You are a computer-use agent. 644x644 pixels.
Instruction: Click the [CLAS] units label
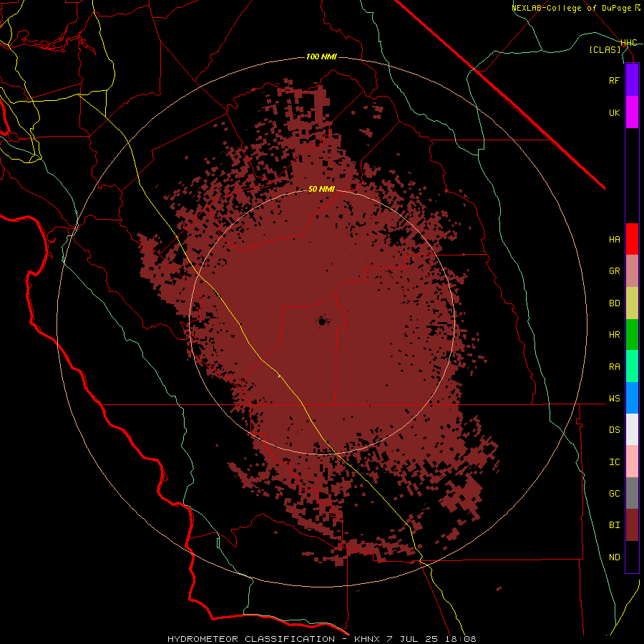pos(605,49)
